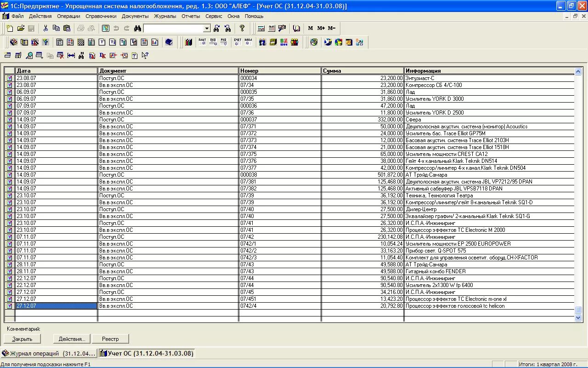The width and height of the screenshot is (588, 368).
Task: Open the Calculator icon
Action: coord(261,28)
